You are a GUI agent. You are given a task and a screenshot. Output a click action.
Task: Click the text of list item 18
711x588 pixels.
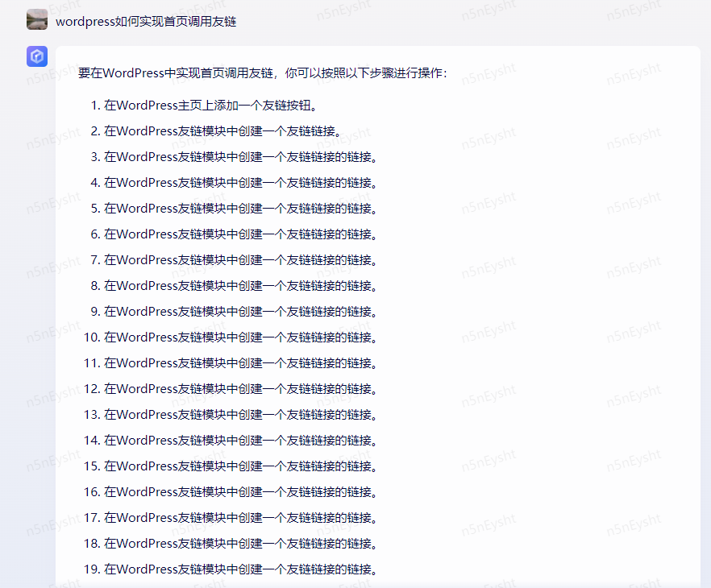pos(240,544)
